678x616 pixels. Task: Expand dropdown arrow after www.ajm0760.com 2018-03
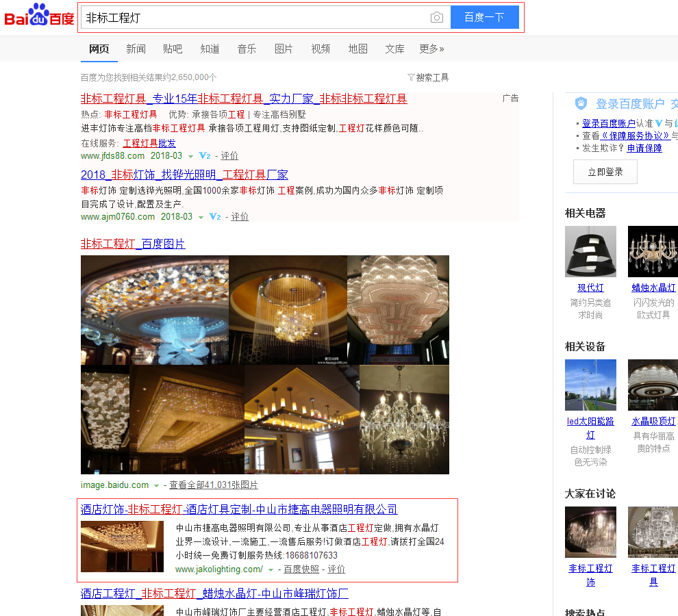point(201,218)
